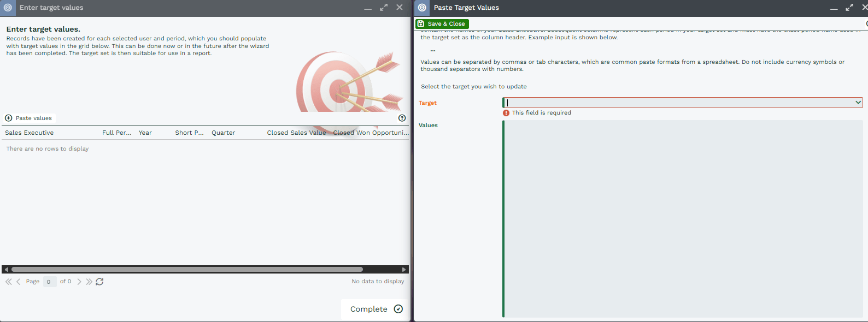This screenshot has height=322, width=868.
Task: Minimize the Paste Target Values window
Action: 834,8
